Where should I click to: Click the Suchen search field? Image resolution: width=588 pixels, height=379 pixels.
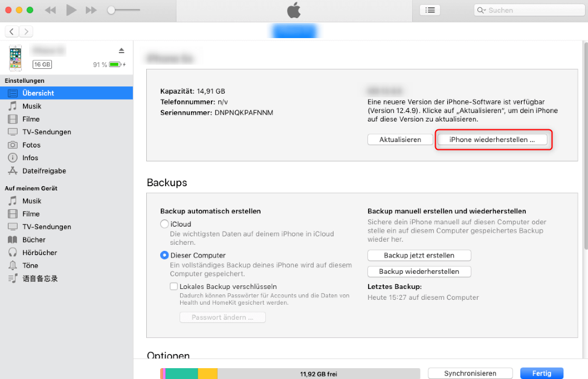pyautogui.click(x=529, y=10)
